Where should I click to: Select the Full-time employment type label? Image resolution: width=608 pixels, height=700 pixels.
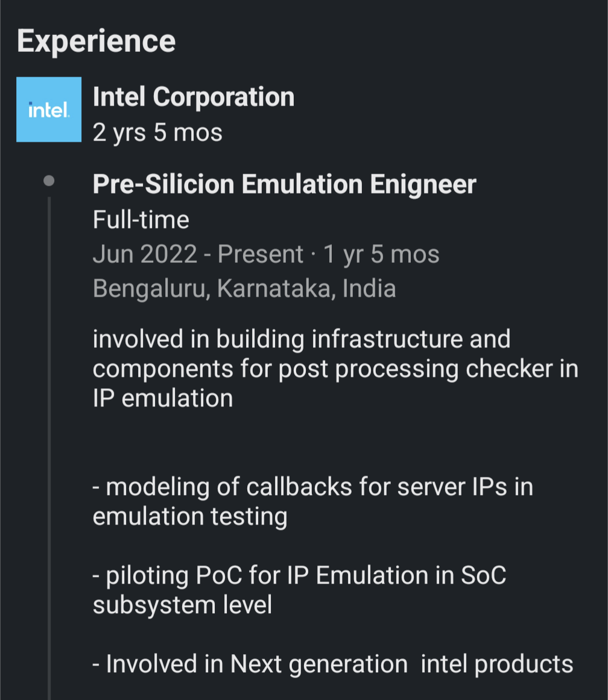coord(141,219)
